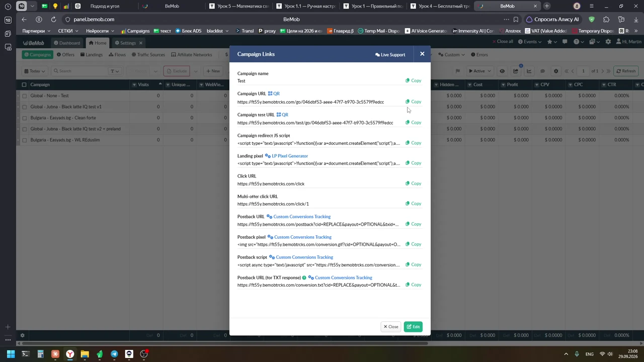This screenshot has width=644, height=362.
Task: Copy the Multi-offer click URL
Action: (414, 204)
